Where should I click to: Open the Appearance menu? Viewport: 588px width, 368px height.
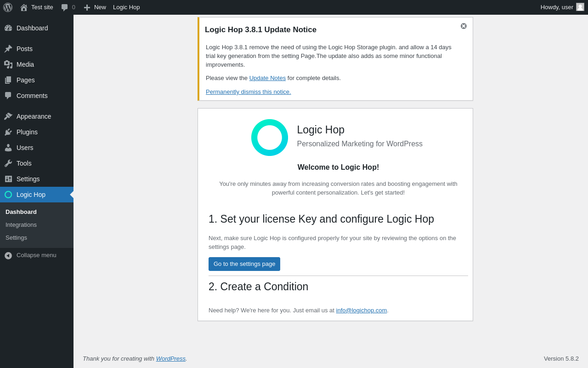pyautogui.click(x=37, y=116)
